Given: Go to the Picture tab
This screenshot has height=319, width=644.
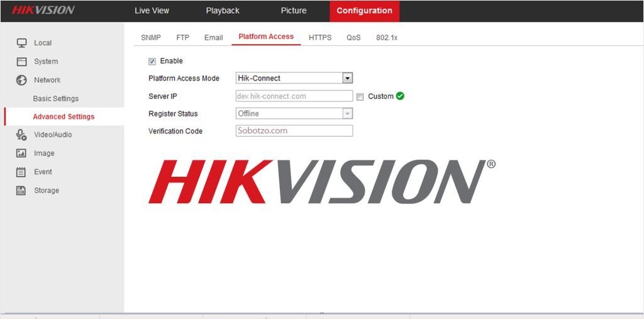Looking at the screenshot, I should coord(294,11).
